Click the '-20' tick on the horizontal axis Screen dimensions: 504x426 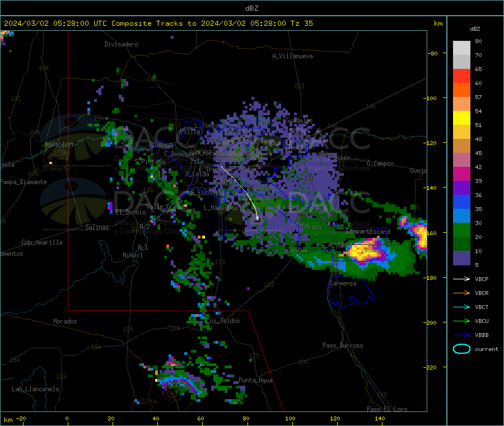[x=21, y=418]
